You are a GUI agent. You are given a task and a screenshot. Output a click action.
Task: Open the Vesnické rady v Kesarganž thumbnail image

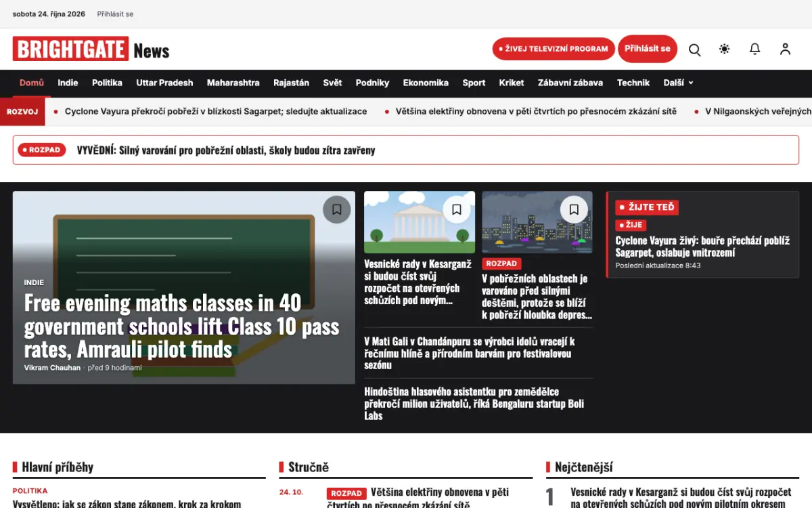pos(420,222)
